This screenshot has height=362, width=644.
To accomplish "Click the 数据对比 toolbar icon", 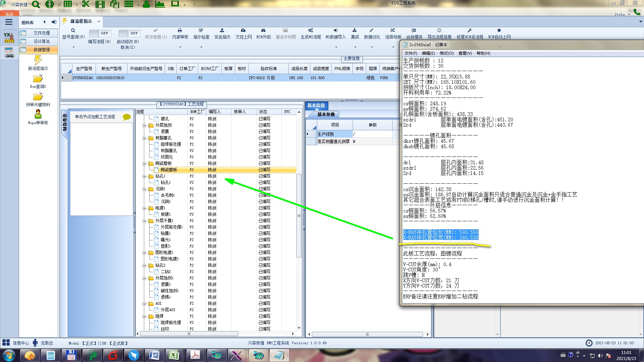I will click(372, 31).
